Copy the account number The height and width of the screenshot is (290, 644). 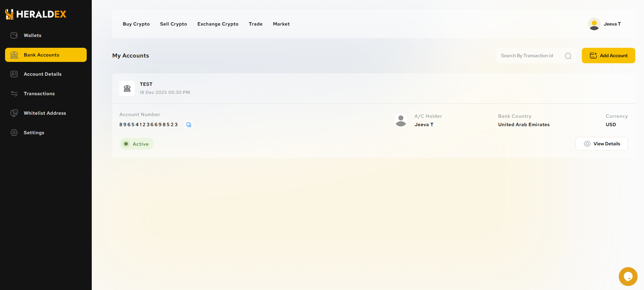click(189, 125)
